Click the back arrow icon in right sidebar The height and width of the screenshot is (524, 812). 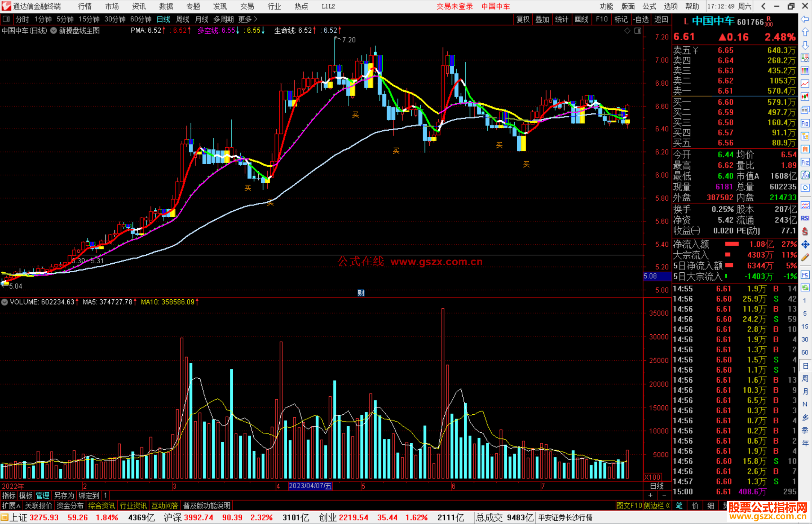tap(805, 19)
